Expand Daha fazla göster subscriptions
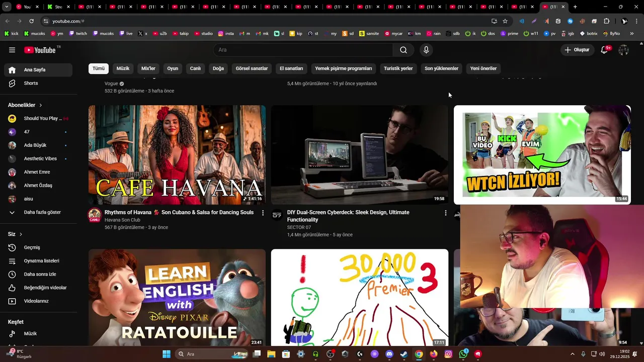 click(38, 212)
